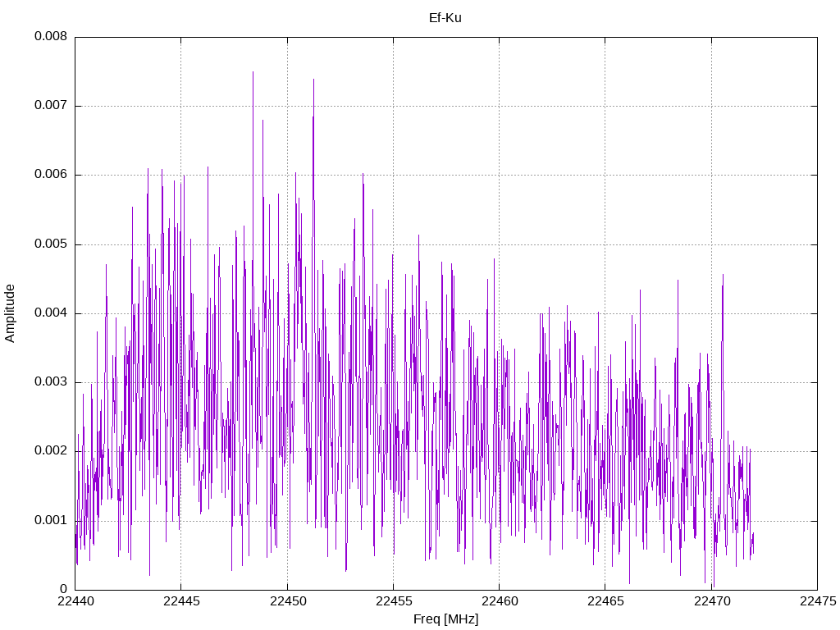
Task: Click the x-axis tick label 22445
Action: point(181,601)
